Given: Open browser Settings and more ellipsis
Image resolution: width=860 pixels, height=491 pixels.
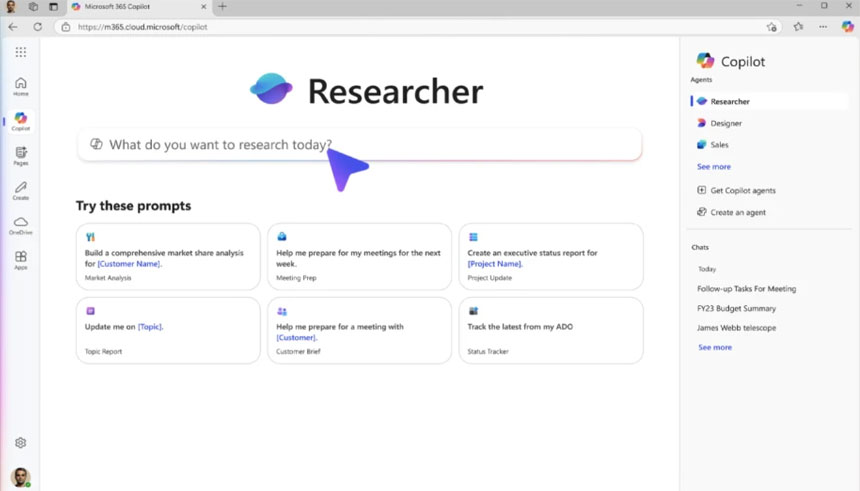Looking at the screenshot, I should [823, 26].
